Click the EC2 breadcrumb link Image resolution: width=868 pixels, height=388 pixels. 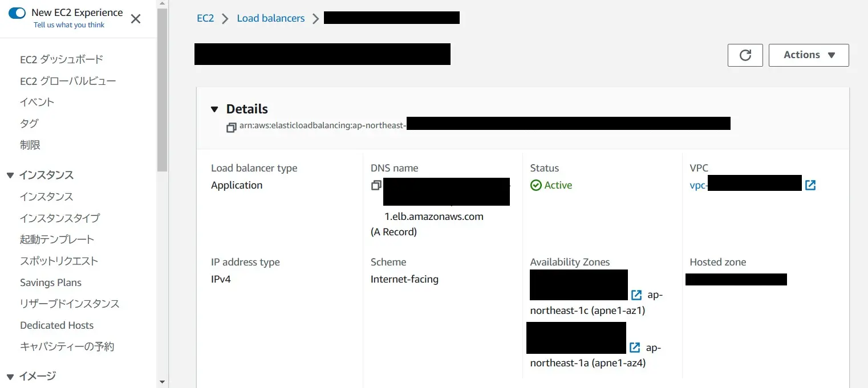pyautogui.click(x=205, y=18)
